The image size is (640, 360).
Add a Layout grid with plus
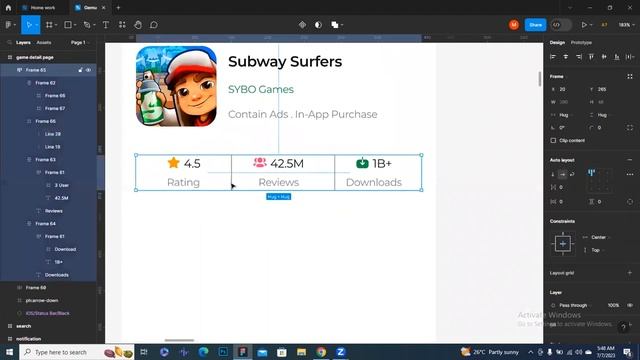pyautogui.click(x=630, y=273)
